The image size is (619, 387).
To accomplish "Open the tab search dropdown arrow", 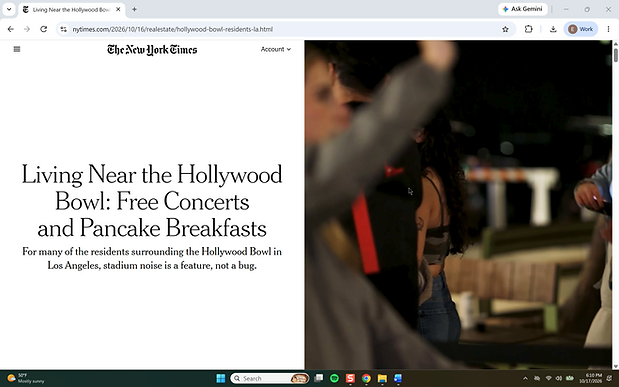I will pyautogui.click(x=9, y=9).
